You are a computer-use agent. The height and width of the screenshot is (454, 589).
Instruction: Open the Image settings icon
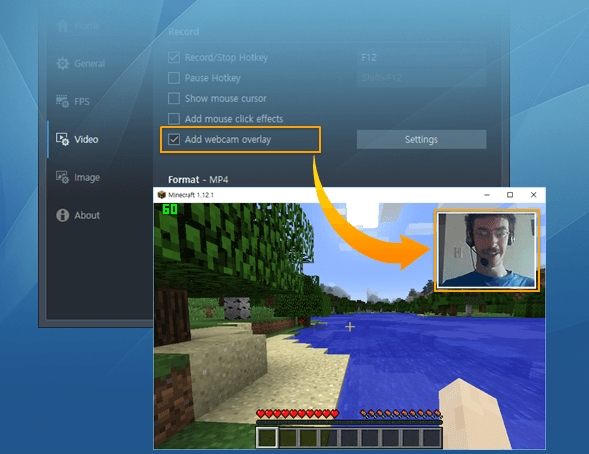pyautogui.click(x=62, y=177)
